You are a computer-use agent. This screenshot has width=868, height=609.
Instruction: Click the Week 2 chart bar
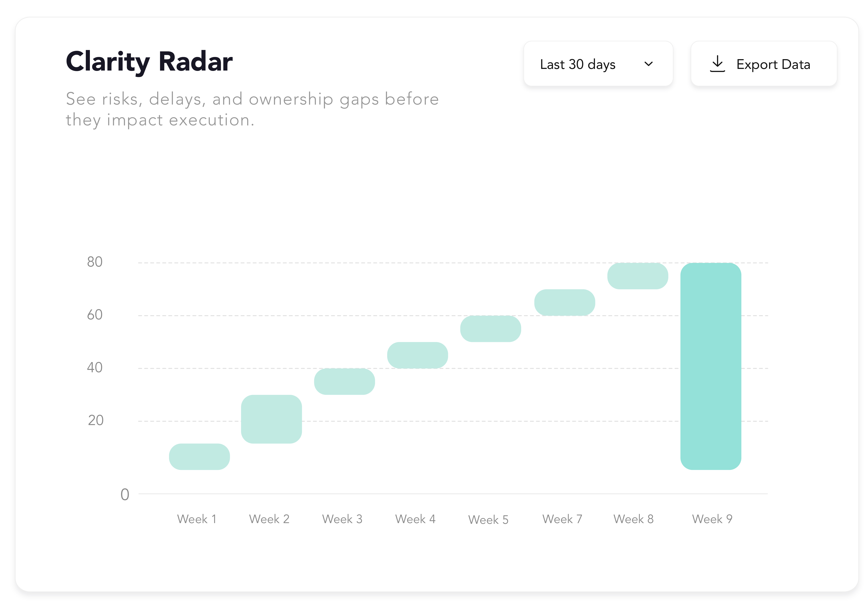(271, 419)
